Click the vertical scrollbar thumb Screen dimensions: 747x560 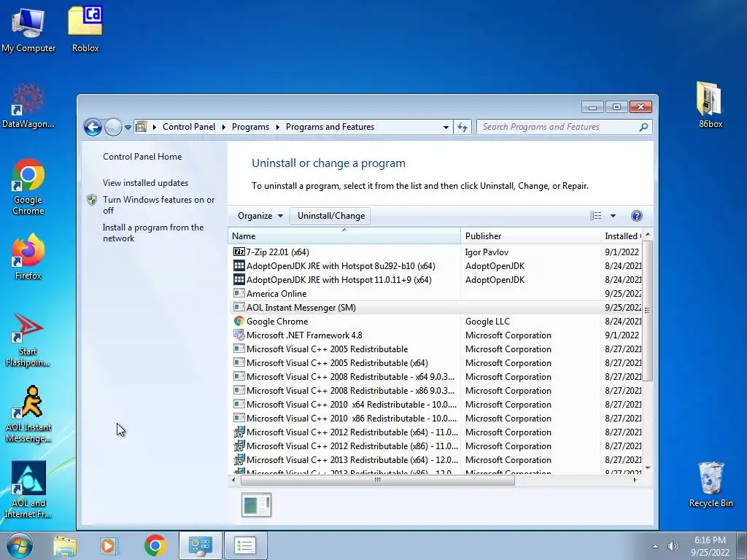pyautogui.click(x=647, y=311)
